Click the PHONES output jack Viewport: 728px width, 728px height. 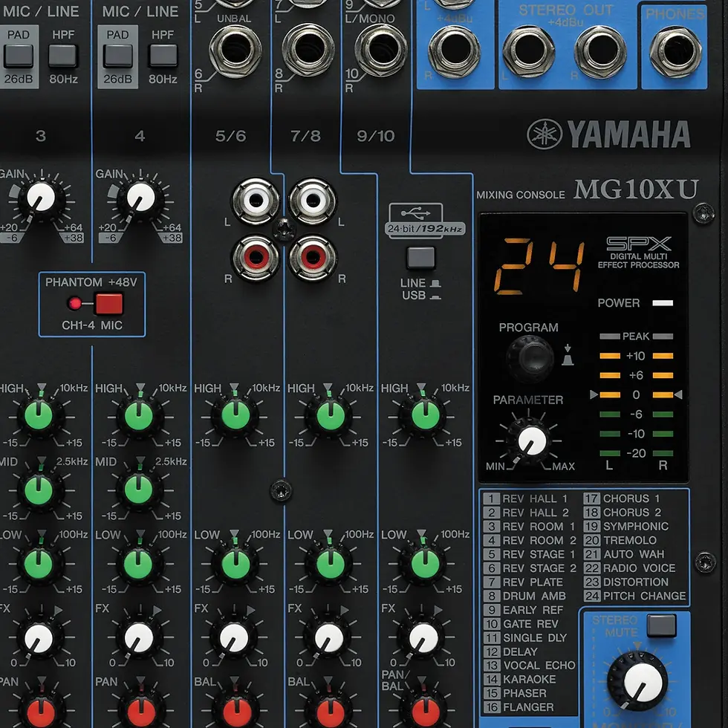click(675, 51)
